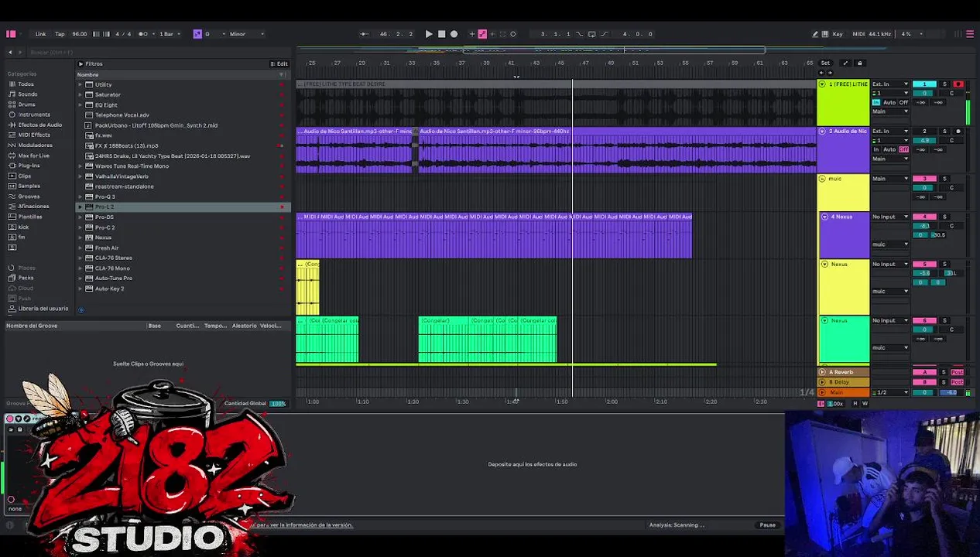Open track 4 No Input dropdown
The height and width of the screenshot is (557, 980).
(890, 217)
